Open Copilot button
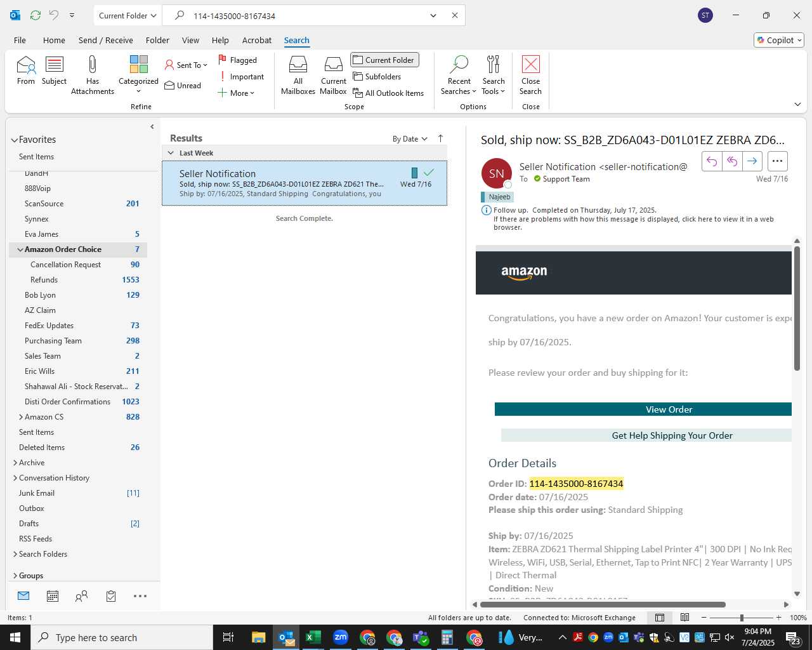812x650 pixels. 779,40
